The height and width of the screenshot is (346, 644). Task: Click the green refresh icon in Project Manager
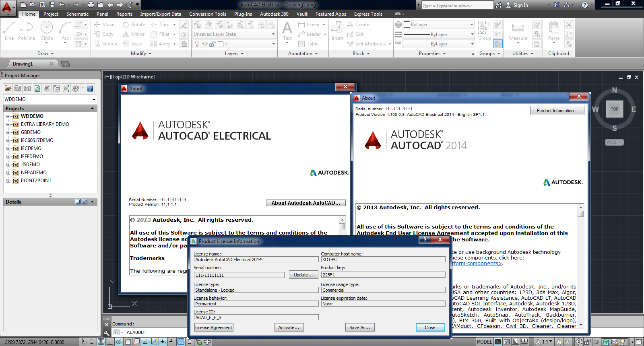click(x=37, y=89)
